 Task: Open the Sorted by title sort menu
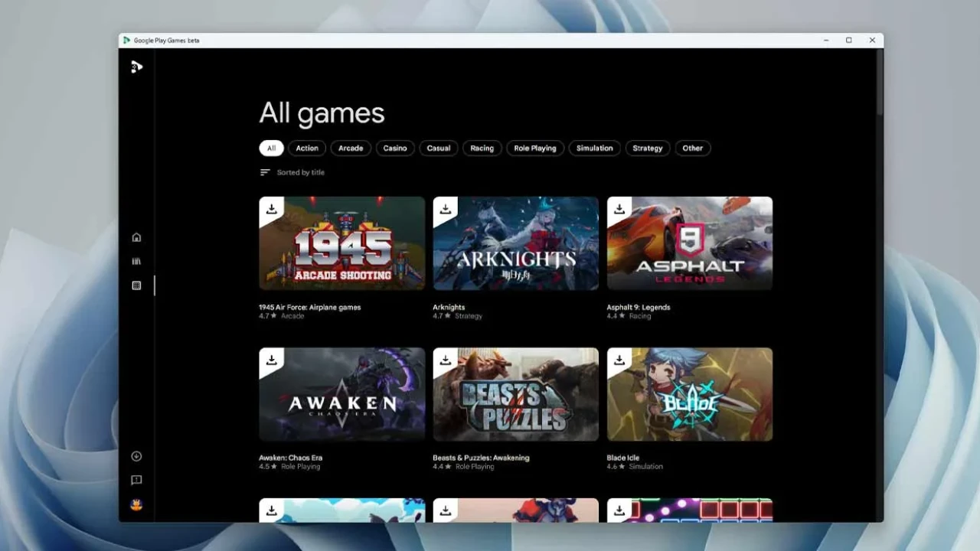[x=292, y=173]
